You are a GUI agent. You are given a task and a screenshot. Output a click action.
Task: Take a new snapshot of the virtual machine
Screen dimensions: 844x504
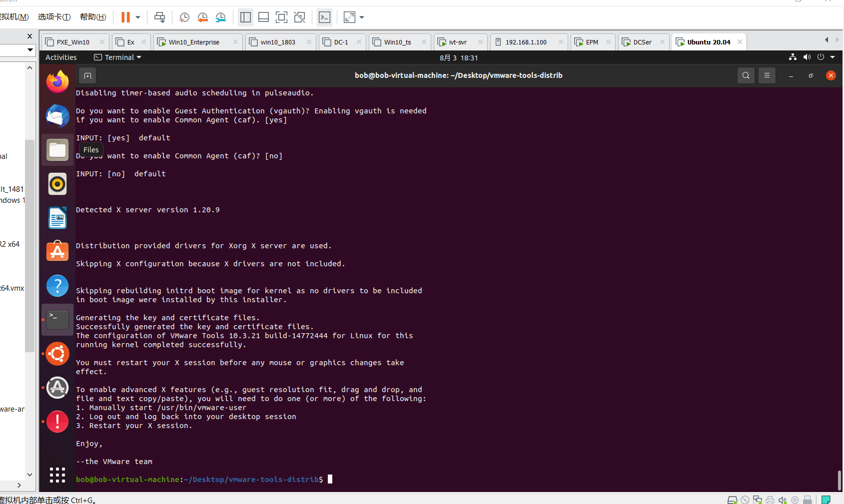pyautogui.click(x=184, y=17)
